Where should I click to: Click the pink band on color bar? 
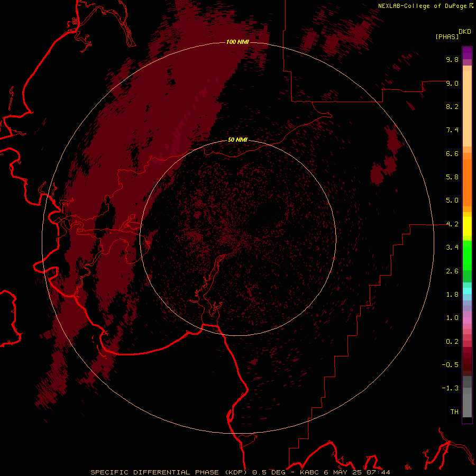[x=467, y=321]
